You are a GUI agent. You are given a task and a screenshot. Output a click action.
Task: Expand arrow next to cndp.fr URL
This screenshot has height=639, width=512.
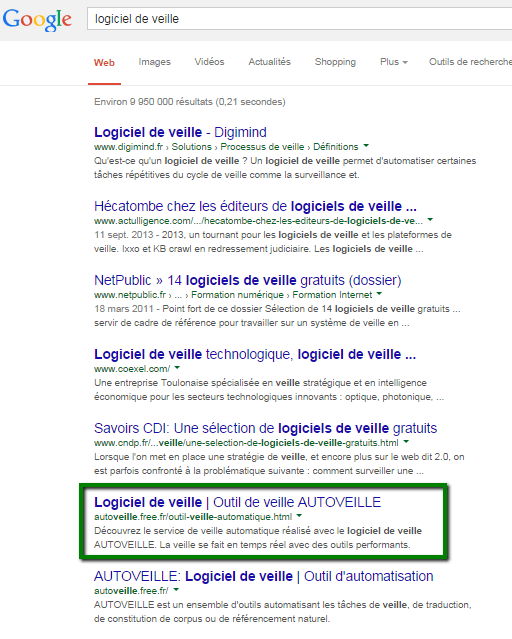(406, 442)
